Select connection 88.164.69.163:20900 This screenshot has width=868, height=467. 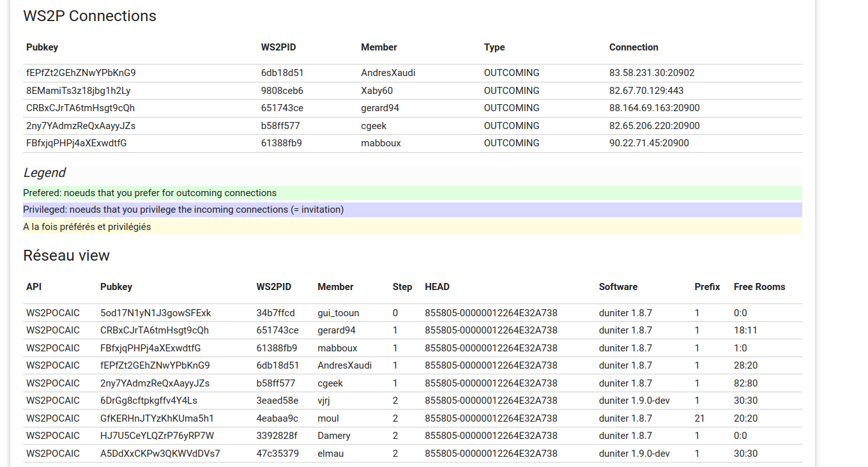click(x=655, y=108)
